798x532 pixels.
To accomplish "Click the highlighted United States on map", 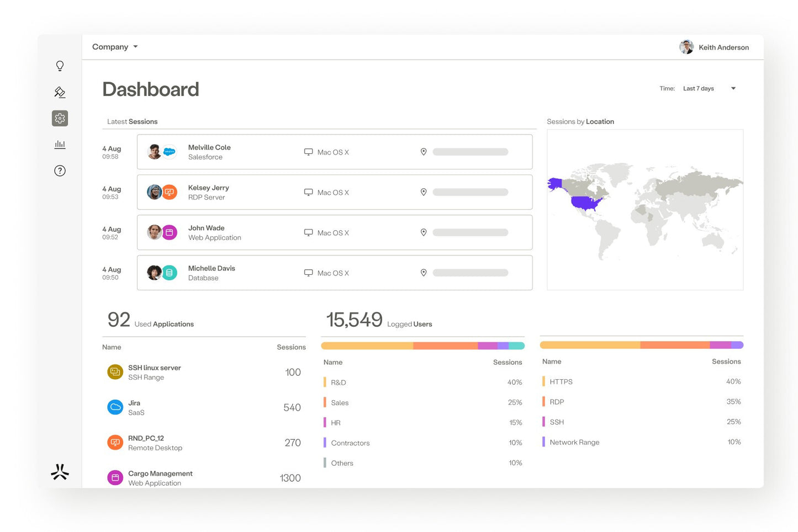I will pyautogui.click(x=584, y=203).
